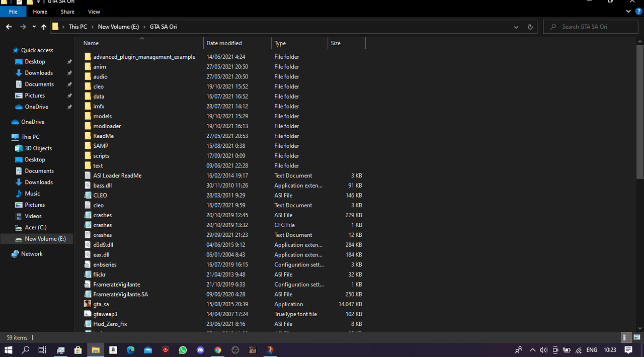The width and height of the screenshot is (644, 357).
Task: Click chevron after New Volume (E:) breadcrumb
Action: 144,27
